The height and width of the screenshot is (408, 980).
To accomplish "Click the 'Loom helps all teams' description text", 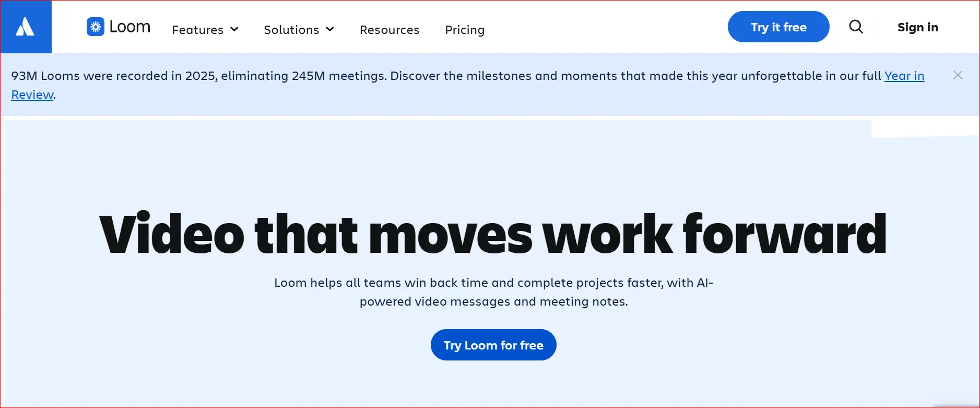I will [x=493, y=283].
